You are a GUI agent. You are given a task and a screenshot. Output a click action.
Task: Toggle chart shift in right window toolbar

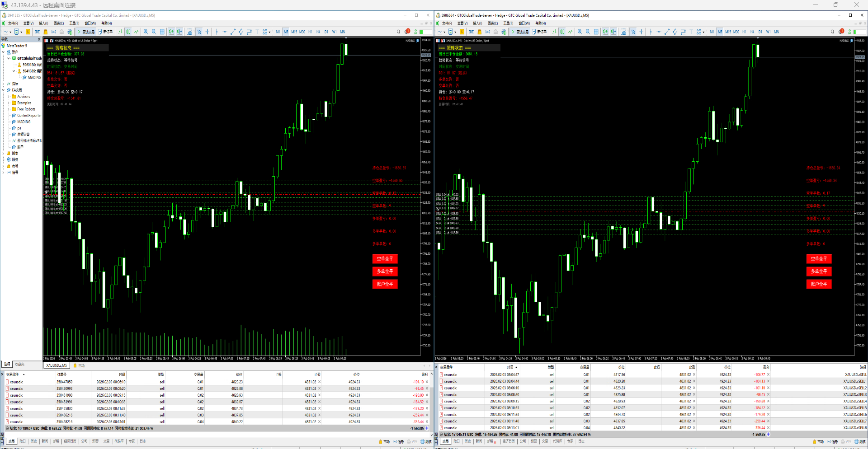[x=613, y=32]
